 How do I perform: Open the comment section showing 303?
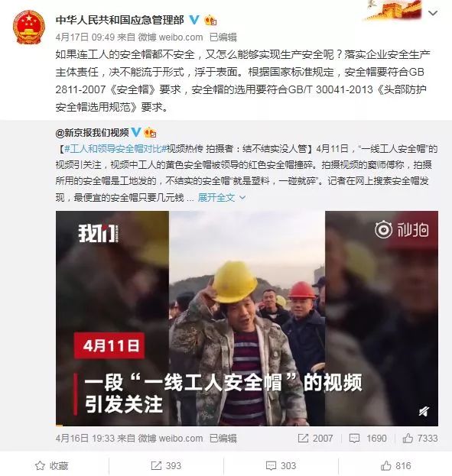pos(281,465)
